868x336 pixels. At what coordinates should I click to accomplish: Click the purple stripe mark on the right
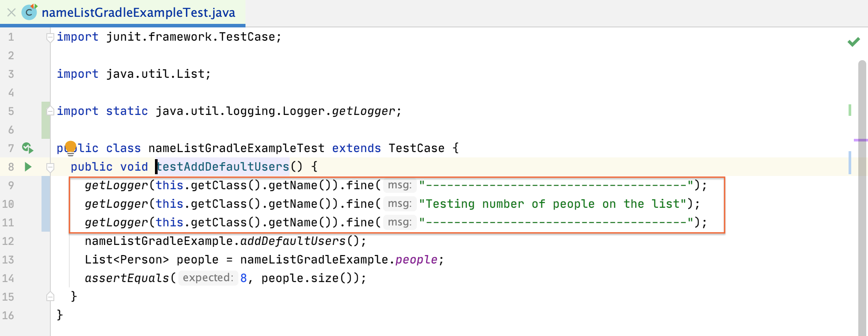coord(860,140)
